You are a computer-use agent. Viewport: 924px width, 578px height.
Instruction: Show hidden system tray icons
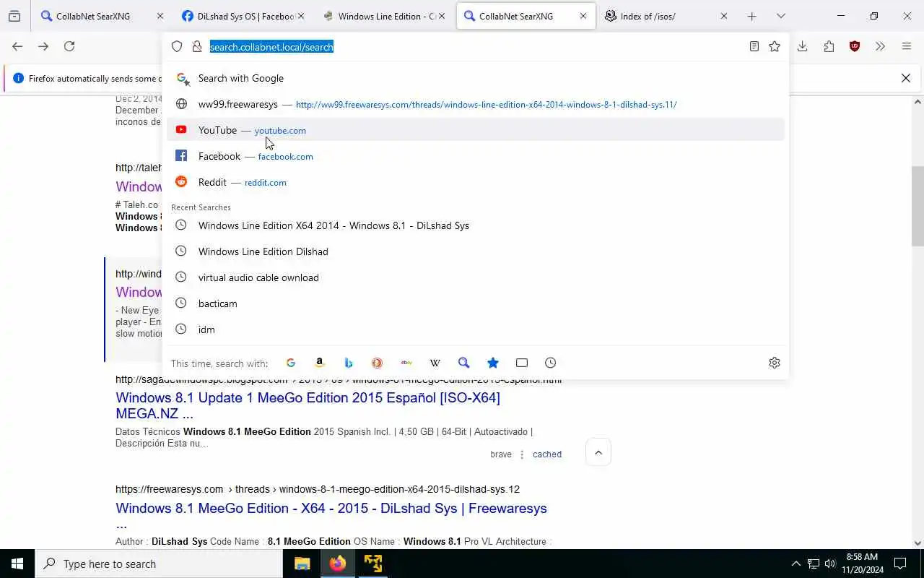click(x=796, y=564)
